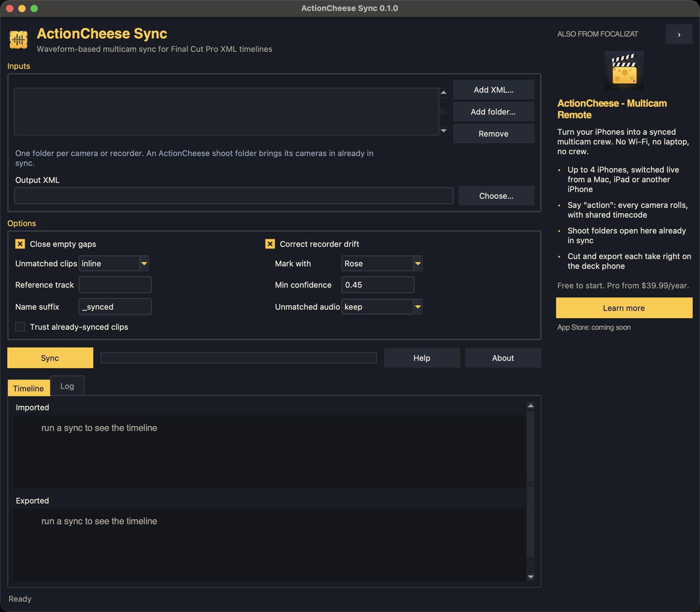Click inputs list scroll down arrow
The height and width of the screenshot is (612, 700).
click(443, 131)
